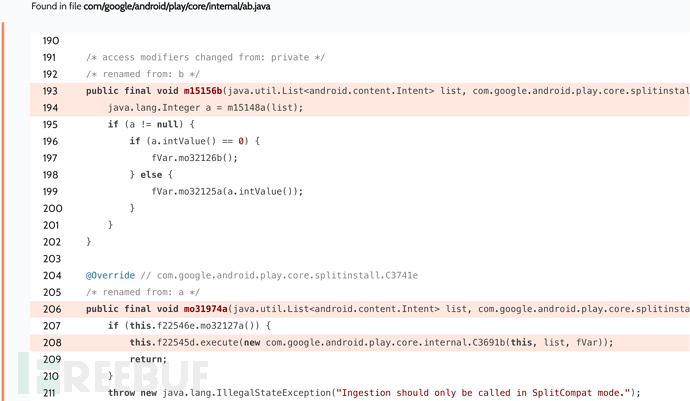Click line number 193
Viewport: 690px width, 401px height.
point(50,91)
